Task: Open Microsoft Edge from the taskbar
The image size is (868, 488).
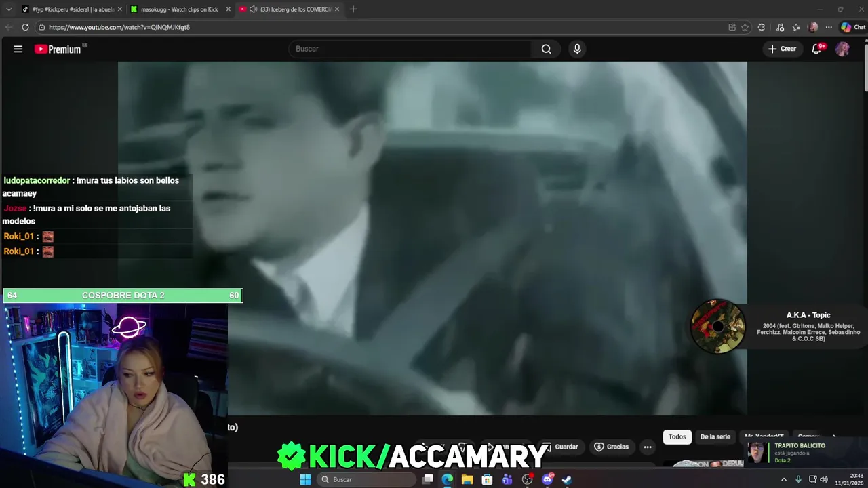Action: 448,479
